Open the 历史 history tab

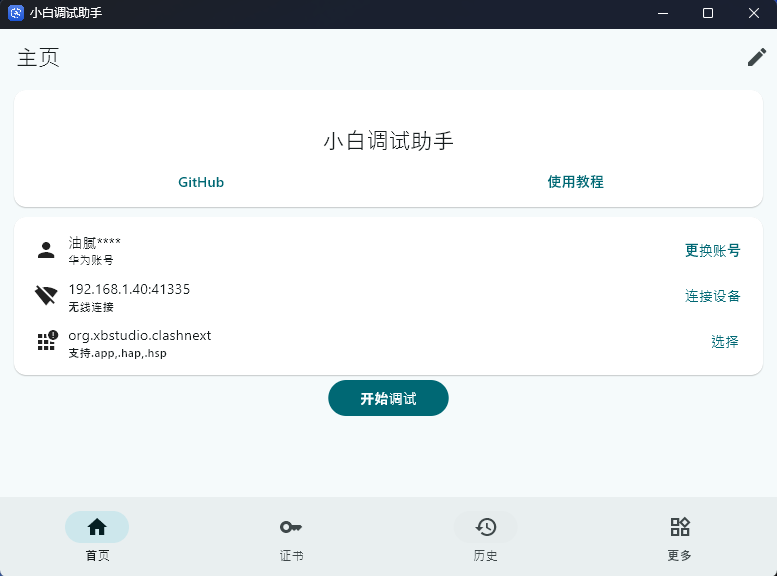[x=485, y=537]
